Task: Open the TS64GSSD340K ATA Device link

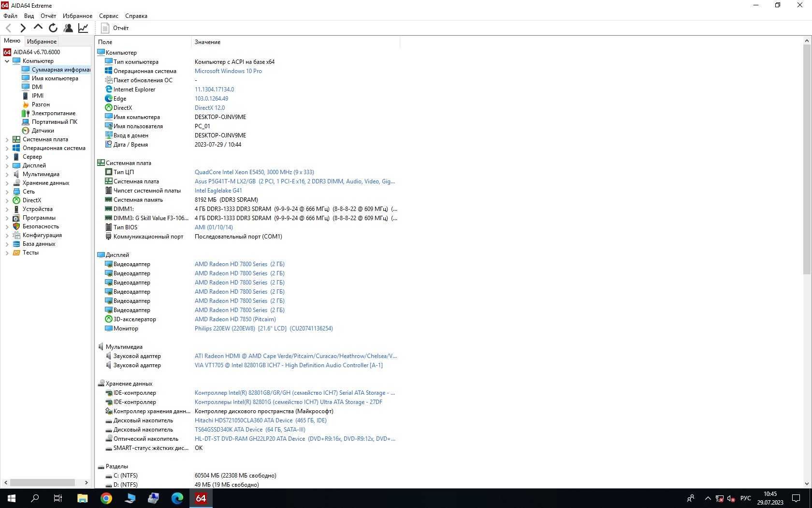Action: click(250, 430)
